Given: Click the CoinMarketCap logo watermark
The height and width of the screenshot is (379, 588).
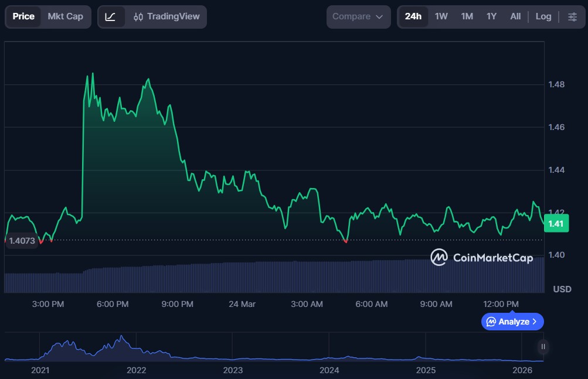Looking at the screenshot, I should (x=481, y=257).
